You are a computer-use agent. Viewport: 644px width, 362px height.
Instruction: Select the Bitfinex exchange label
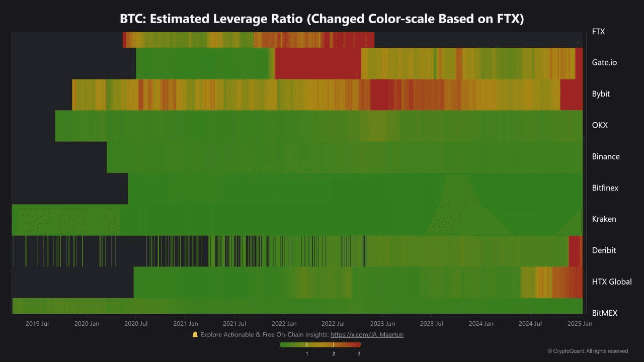605,188
